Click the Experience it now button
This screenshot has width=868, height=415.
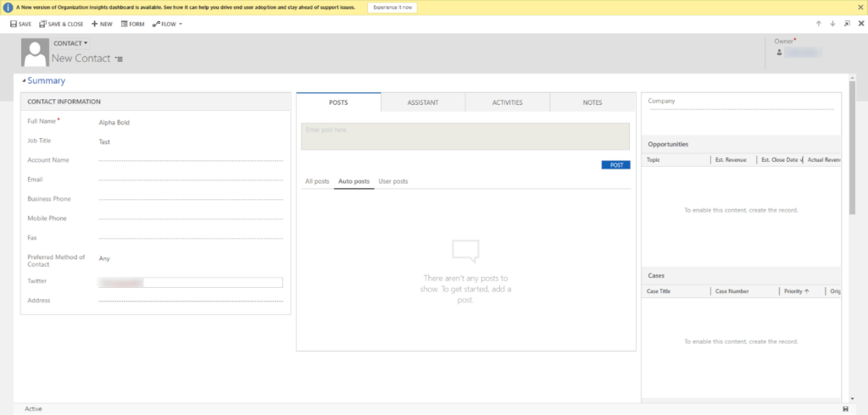tap(392, 8)
